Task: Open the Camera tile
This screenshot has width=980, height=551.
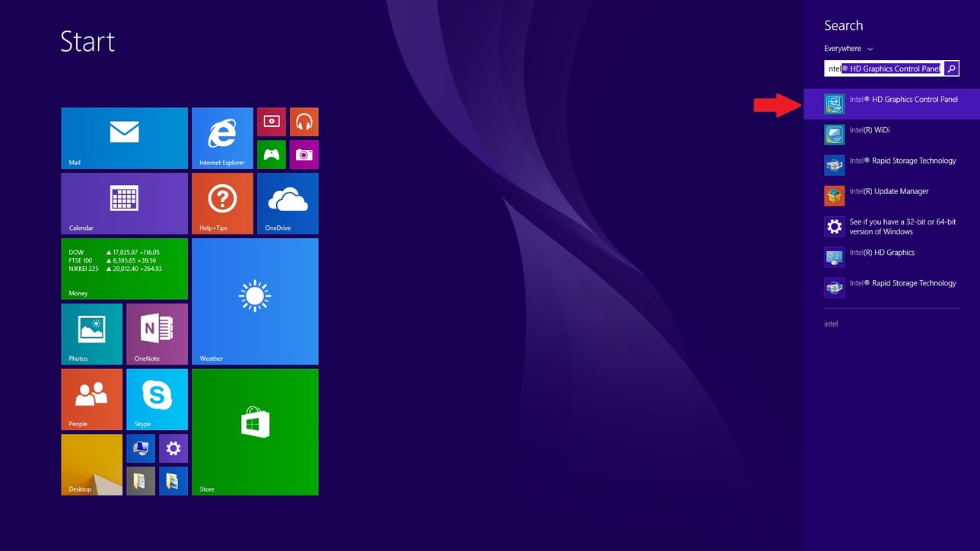Action: coord(304,154)
